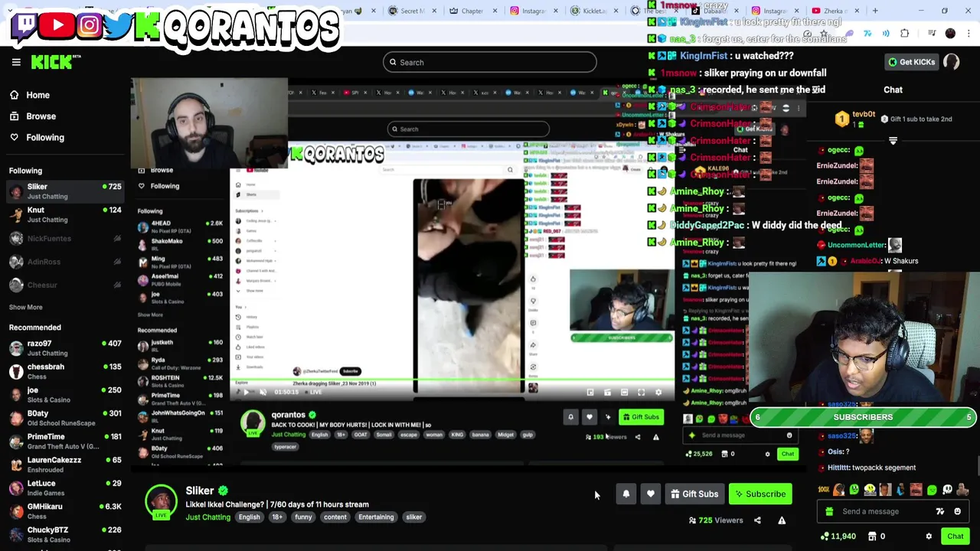The height and width of the screenshot is (551, 980).
Task: Collapse the chat leaderboard chevron
Action: pos(893,141)
